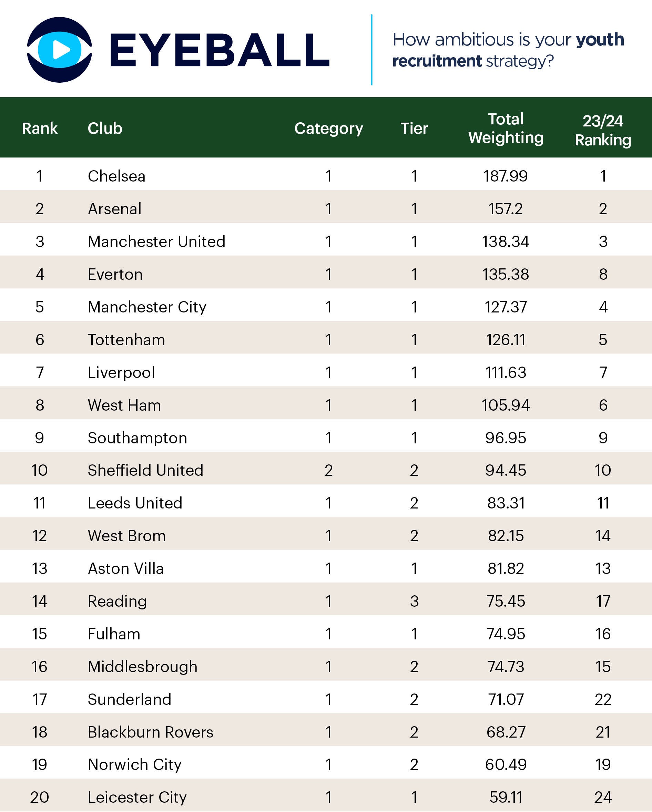This screenshot has height=812, width=652.
Task: Click the Category column header
Action: (328, 129)
